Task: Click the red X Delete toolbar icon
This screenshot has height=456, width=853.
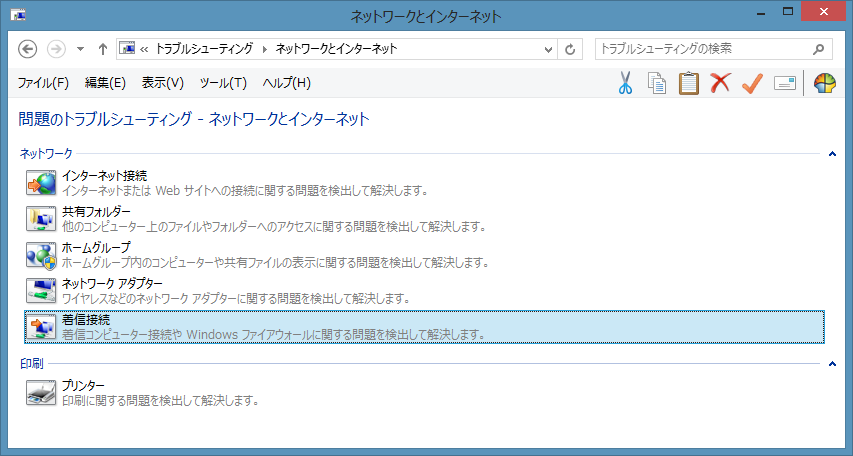Action: click(x=720, y=83)
